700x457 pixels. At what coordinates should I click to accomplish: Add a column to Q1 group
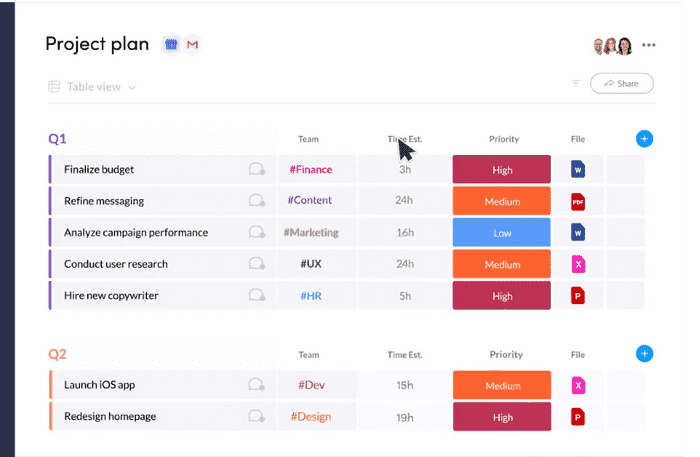click(x=645, y=139)
